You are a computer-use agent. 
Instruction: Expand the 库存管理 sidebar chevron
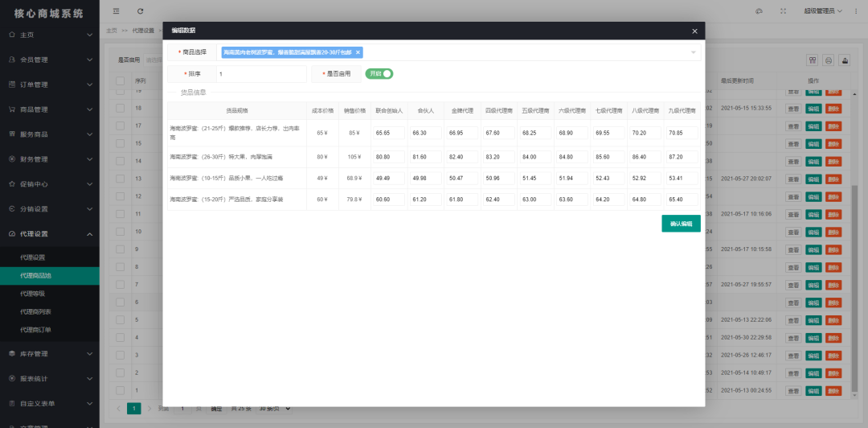coord(90,354)
